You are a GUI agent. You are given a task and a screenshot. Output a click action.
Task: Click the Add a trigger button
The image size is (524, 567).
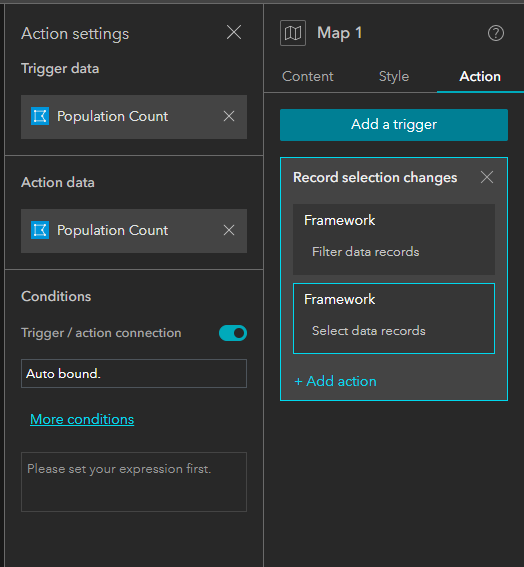coord(394,125)
